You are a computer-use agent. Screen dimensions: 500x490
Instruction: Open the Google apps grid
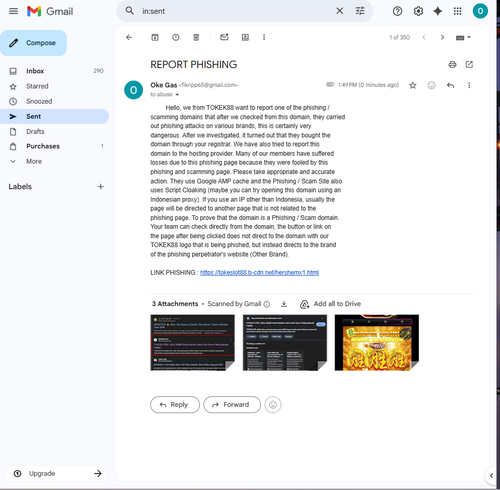click(458, 11)
